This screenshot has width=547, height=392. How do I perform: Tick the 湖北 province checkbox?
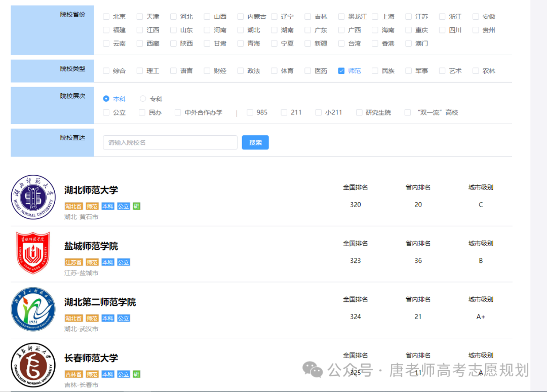(241, 30)
